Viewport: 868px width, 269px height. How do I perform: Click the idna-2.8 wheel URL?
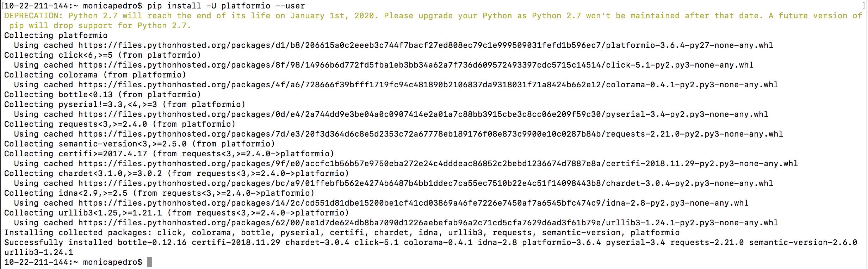(413, 203)
